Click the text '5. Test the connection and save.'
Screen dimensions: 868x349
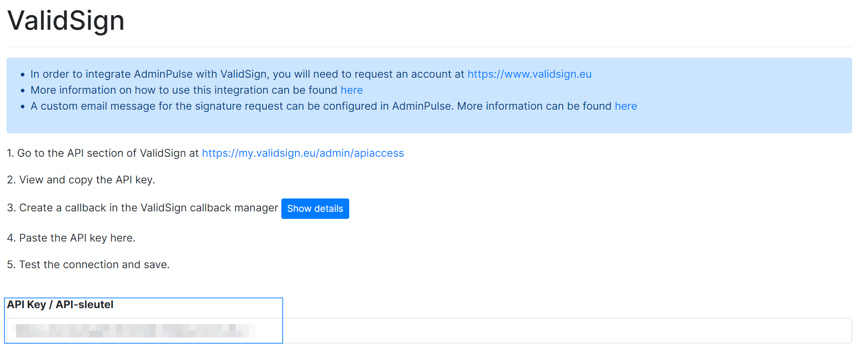click(88, 265)
